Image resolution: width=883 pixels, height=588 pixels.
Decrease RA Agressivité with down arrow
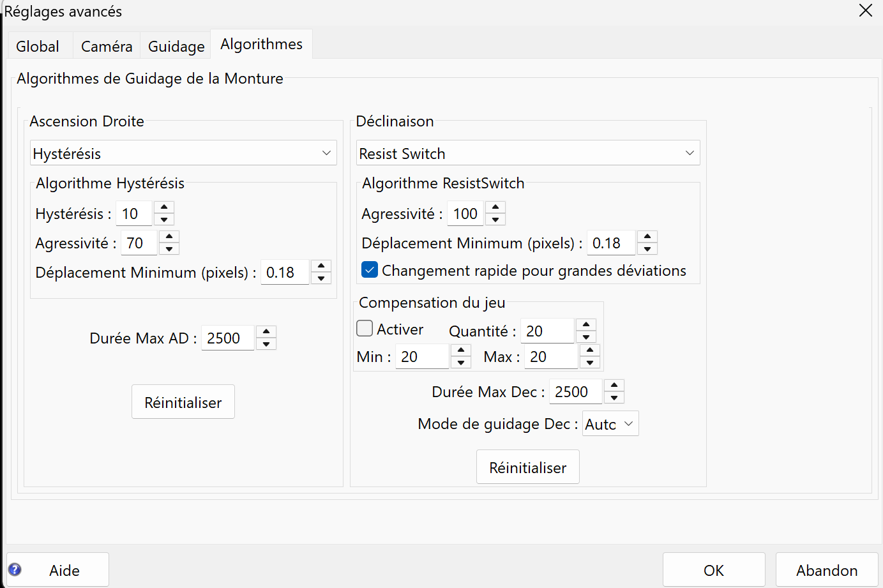[169, 250]
